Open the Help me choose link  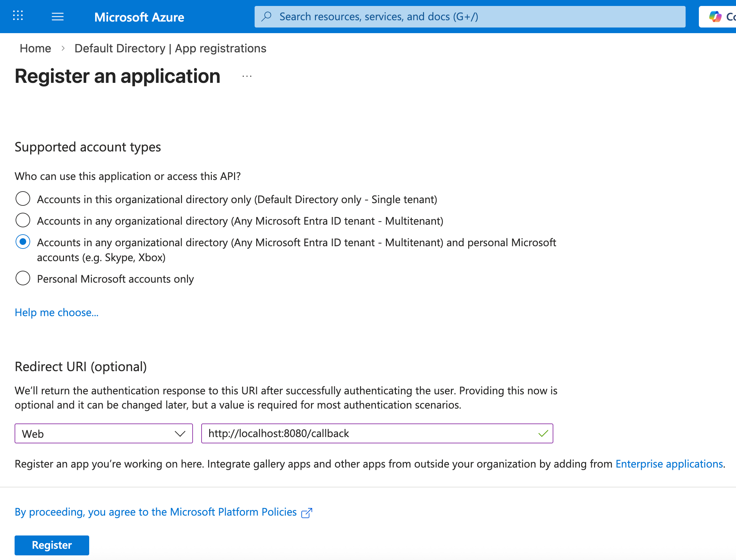coord(56,312)
